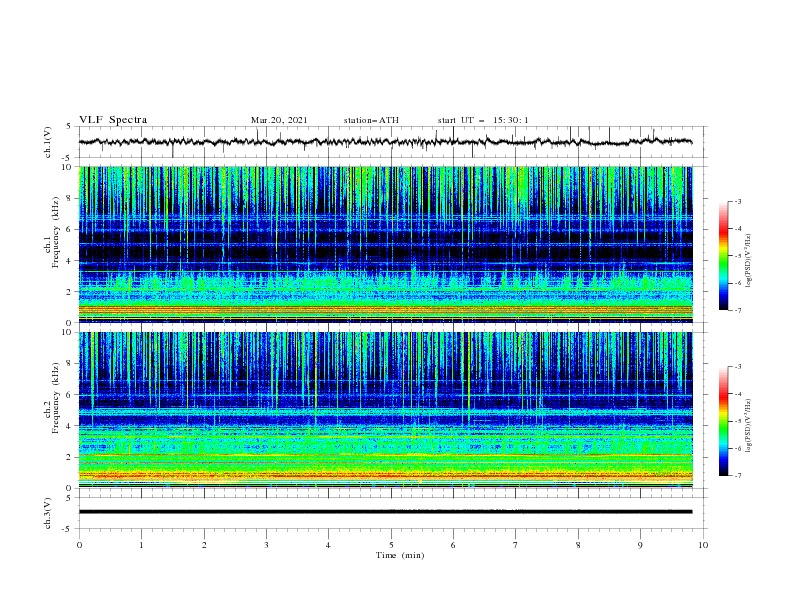Click the ch.1 waveform trace panel
The width and height of the screenshot is (792, 612).
point(393,142)
